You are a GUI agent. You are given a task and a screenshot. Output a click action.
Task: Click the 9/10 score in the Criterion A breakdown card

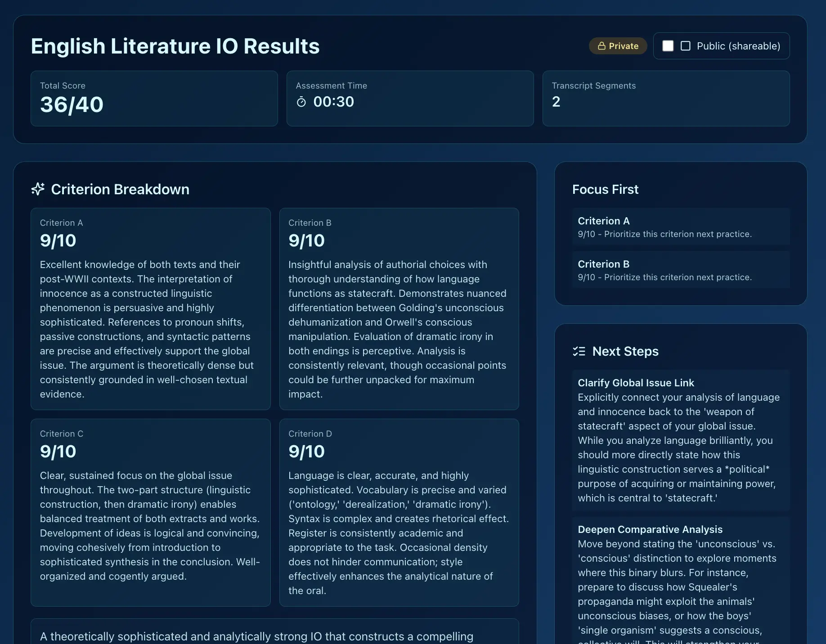[58, 241]
